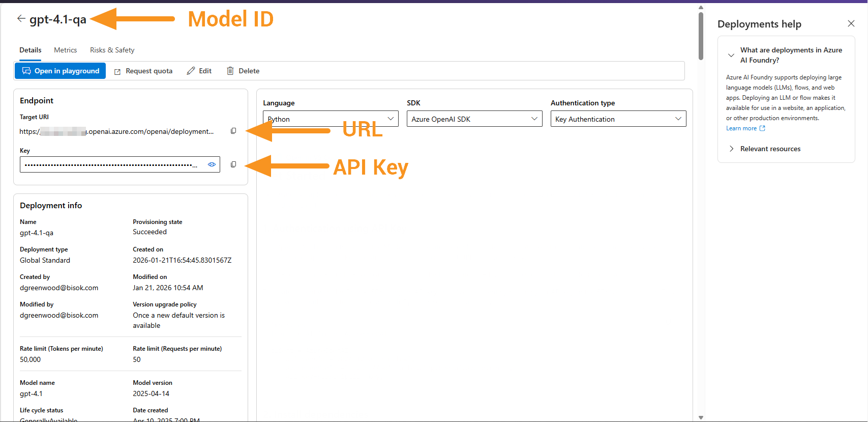868x422 pixels.
Task: Copy the Target URI to clipboard
Action: coord(233,131)
